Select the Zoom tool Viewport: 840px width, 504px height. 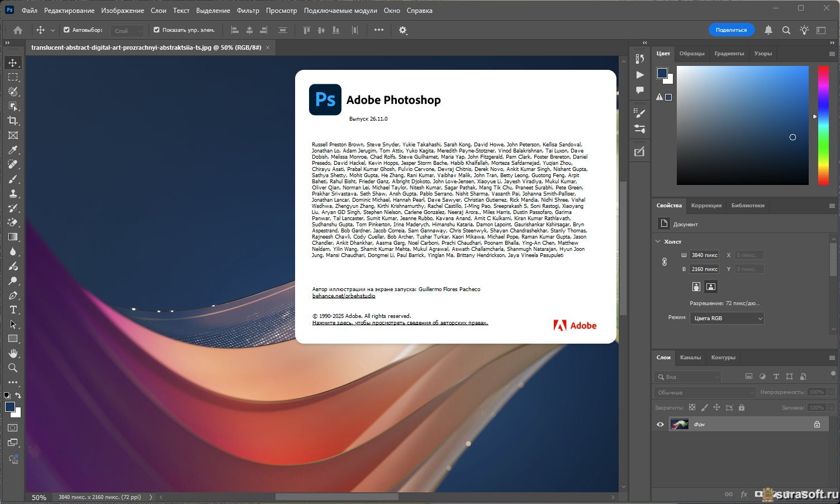pyautogui.click(x=13, y=368)
